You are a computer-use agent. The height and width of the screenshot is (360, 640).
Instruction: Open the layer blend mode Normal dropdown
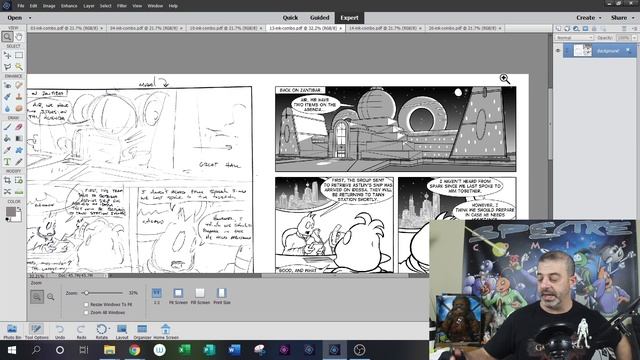point(574,38)
